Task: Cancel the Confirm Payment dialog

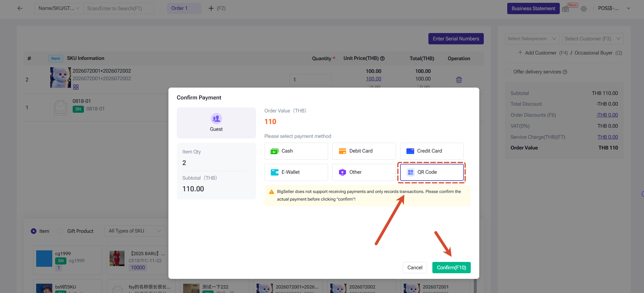Action: (415, 268)
